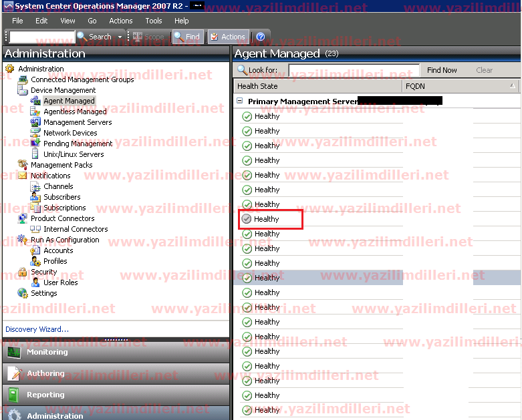522x420 pixels.
Task: Click the Find toolbar button
Action: pos(186,37)
